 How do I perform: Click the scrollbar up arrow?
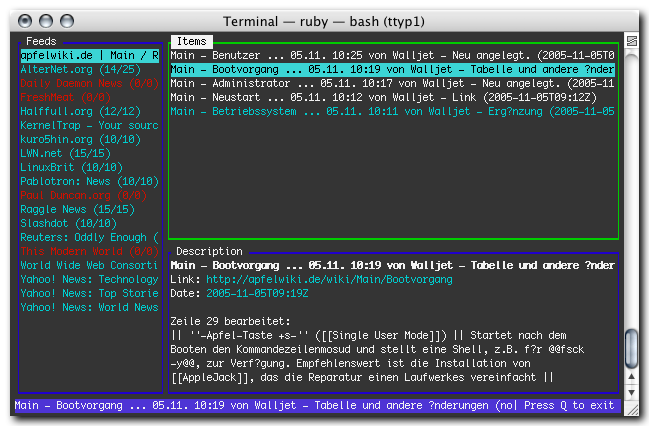[x=632, y=377]
